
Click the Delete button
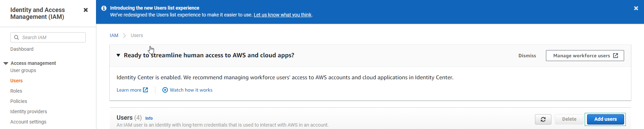tap(569, 119)
